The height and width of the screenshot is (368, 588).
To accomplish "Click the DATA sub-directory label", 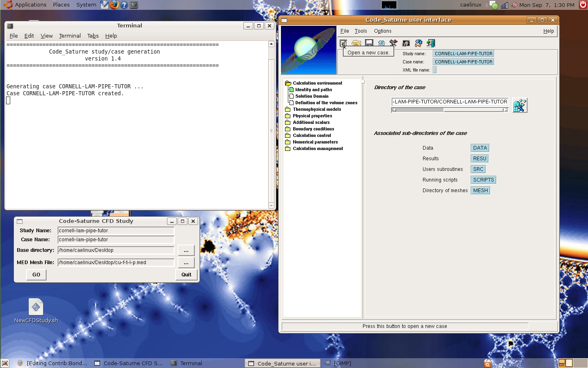I will [480, 148].
